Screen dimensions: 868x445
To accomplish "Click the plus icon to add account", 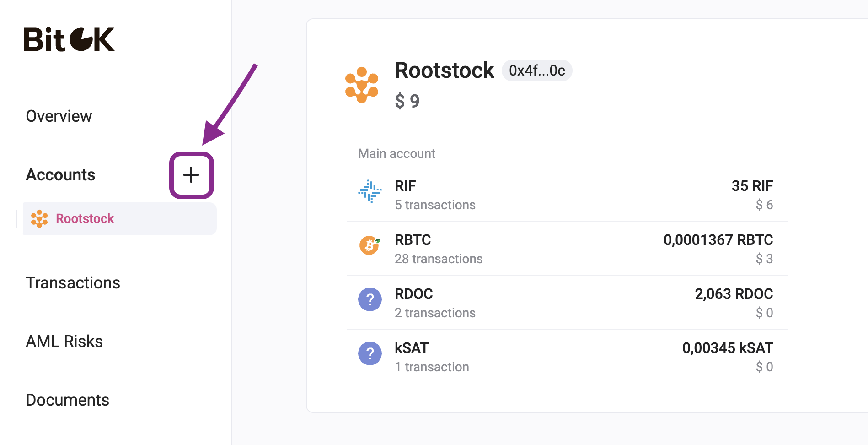I will click(191, 175).
